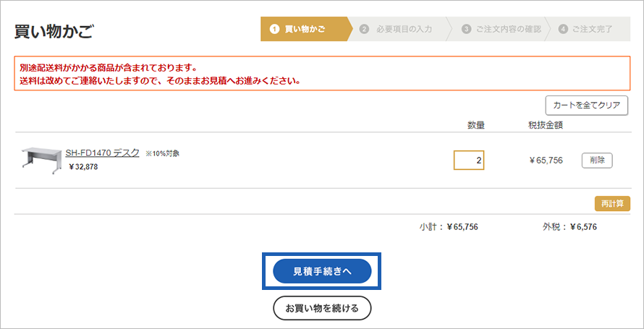Click the step 1 circle icon
644x329 pixels.
coord(274,29)
